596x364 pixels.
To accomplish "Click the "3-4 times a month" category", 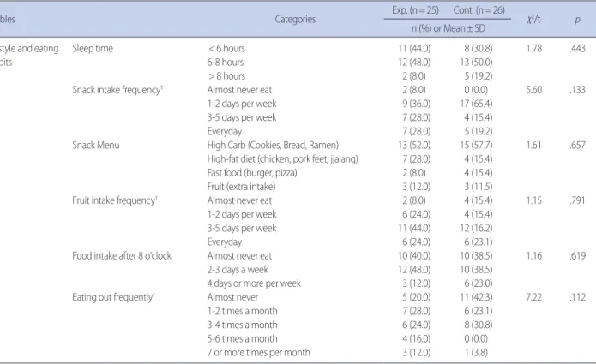I will [242, 325].
